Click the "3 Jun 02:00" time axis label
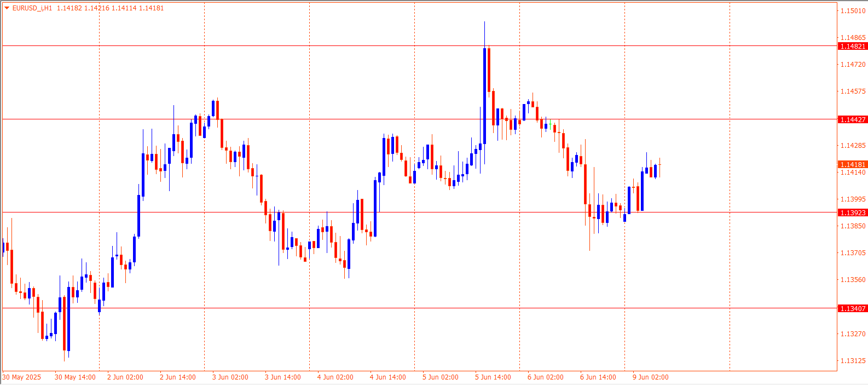 [230, 377]
